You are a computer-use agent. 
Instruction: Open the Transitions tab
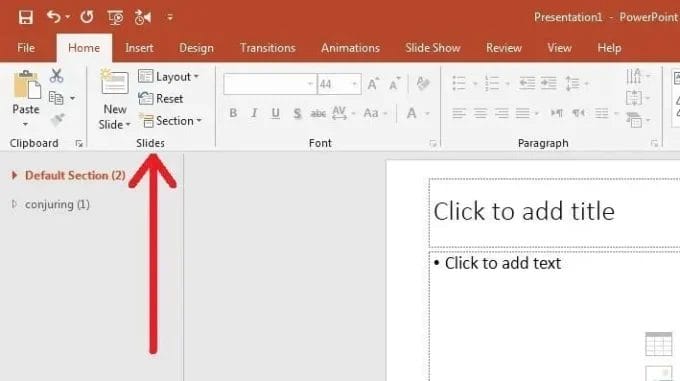268,48
